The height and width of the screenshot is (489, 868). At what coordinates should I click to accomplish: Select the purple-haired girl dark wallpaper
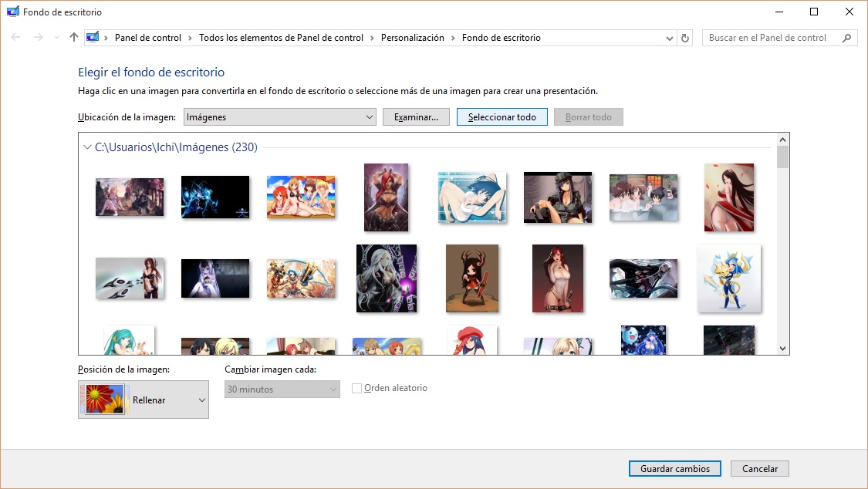click(215, 278)
